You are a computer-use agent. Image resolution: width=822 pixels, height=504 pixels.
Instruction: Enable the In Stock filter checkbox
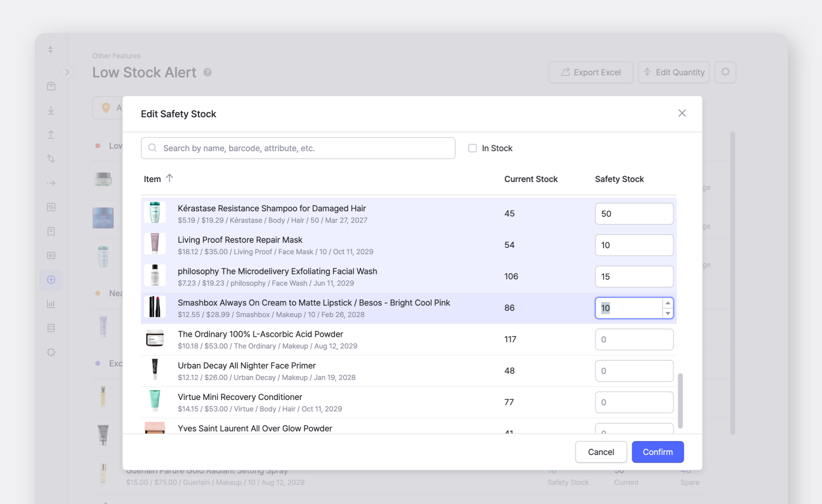coord(473,148)
